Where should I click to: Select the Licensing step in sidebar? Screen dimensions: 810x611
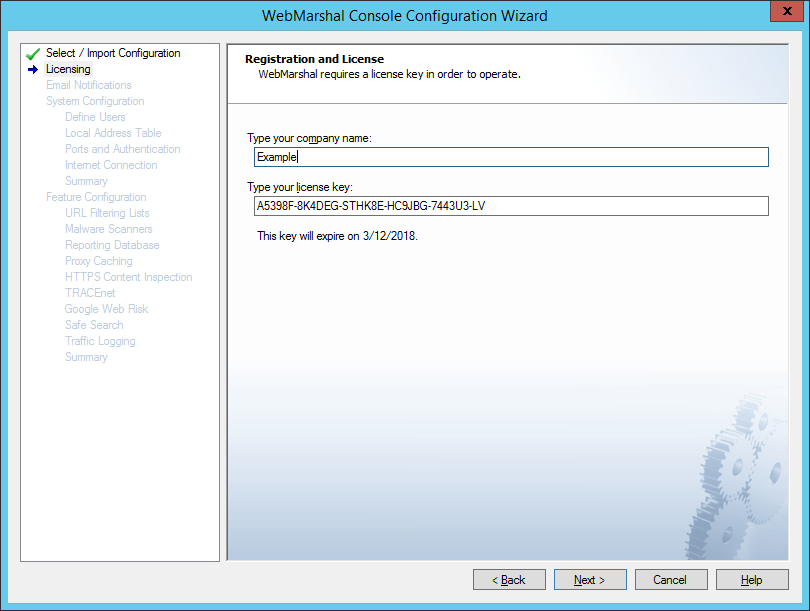68,69
